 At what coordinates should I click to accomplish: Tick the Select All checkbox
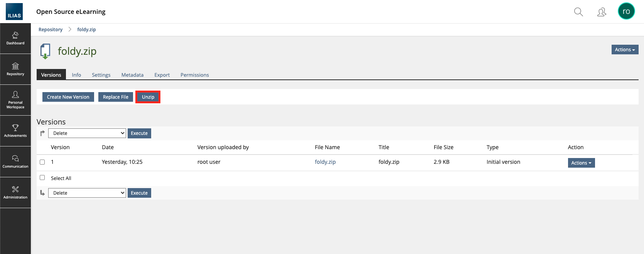[x=42, y=178]
